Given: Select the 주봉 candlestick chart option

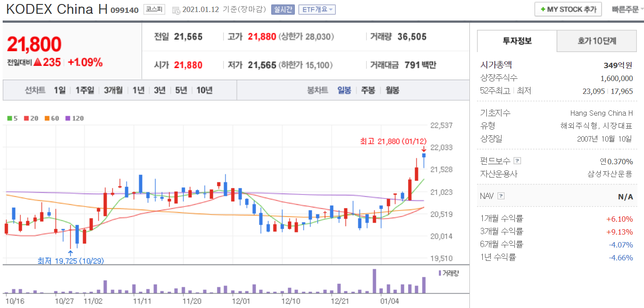Looking at the screenshot, I should (368, 90).
